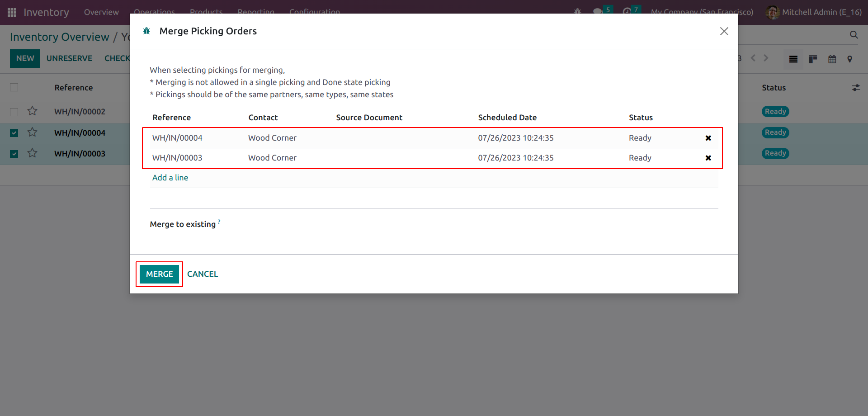
Task: Click the Add a line link
Action: (x=170, y=178)
